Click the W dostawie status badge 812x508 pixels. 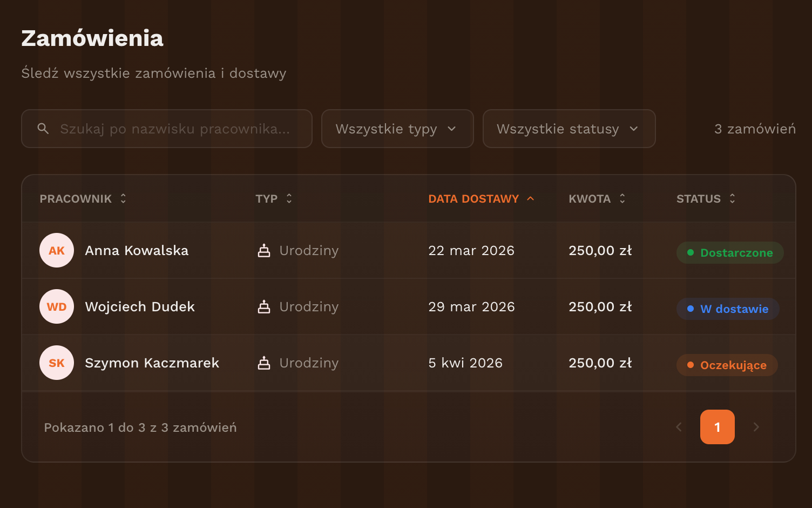coord(727,309)
